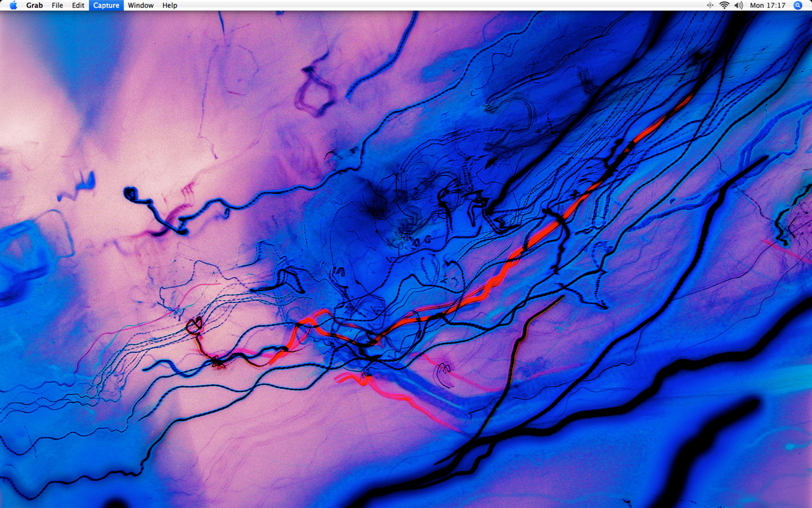Click the highlighted Capture menu
This screenshot has height=508, width=812.
point(106,5)
